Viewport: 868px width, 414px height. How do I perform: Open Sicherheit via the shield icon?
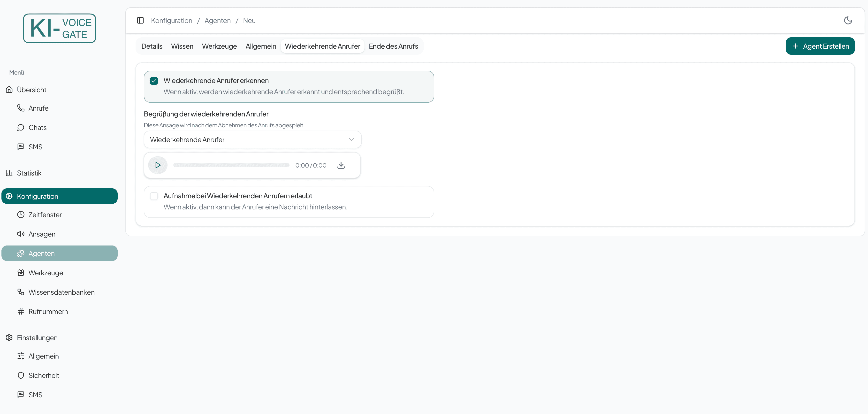pos(21,376)
